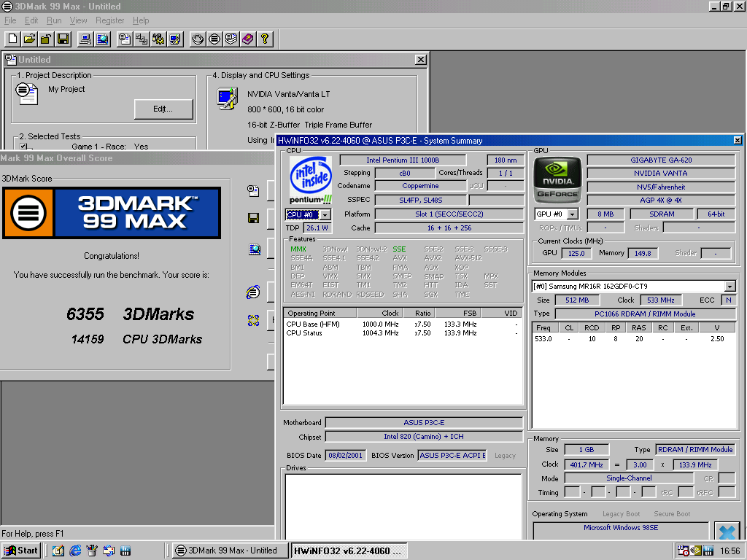This screenshot has width=747, height=560.
Task: Click the NVIDIA GeForce logo in HWiNFO
Action: [x=557, y=179]
